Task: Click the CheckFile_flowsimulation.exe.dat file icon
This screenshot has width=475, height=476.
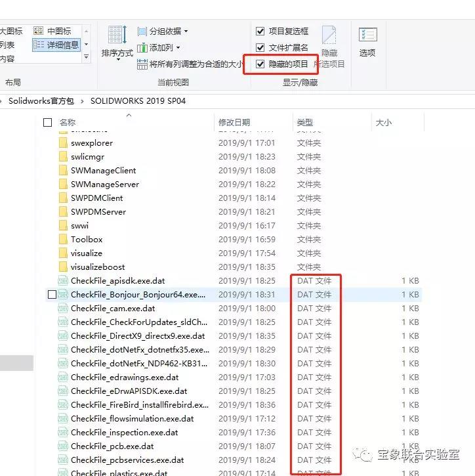Action: tap(63, 419)
